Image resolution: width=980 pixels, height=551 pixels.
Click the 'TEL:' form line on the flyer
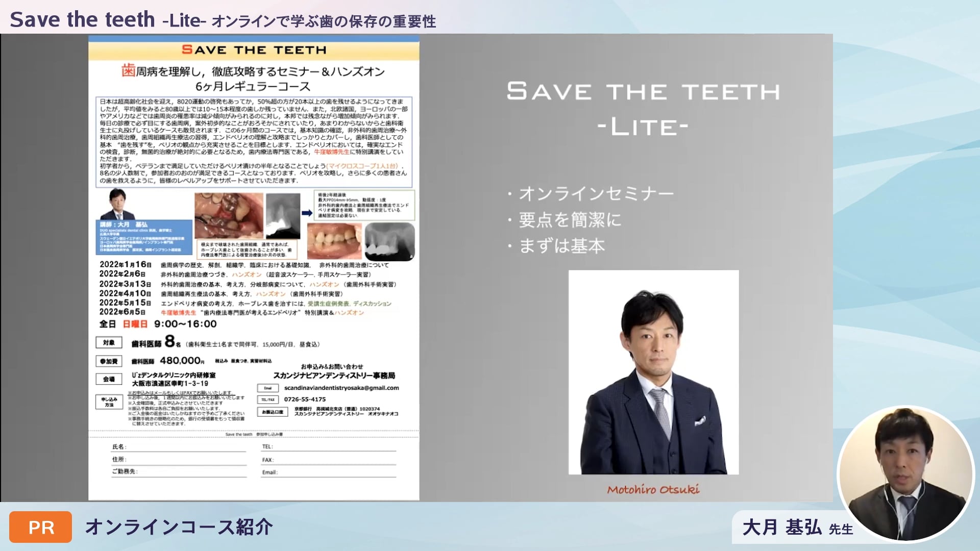point(329,447)
